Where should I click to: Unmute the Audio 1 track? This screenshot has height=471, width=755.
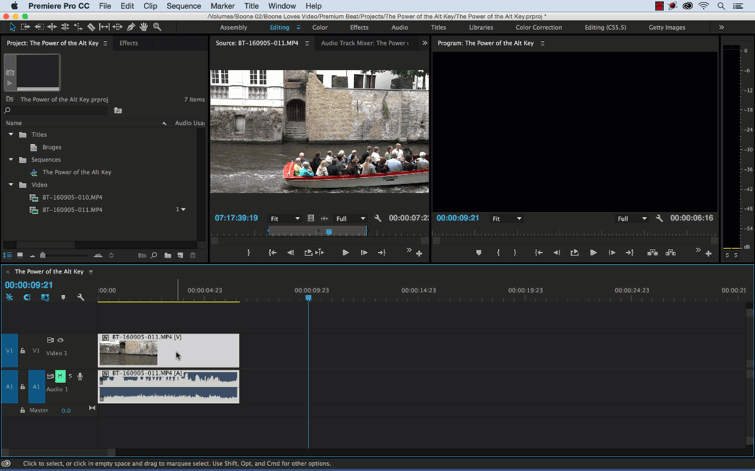coord(60,376)
